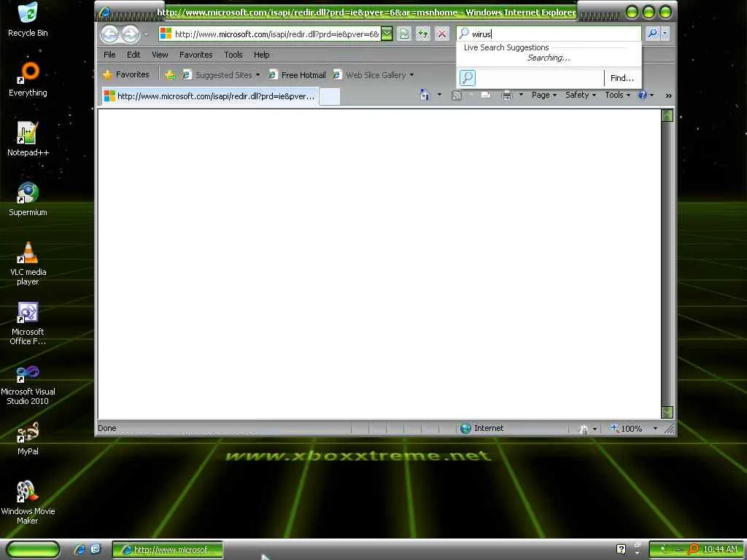Click the blue Help question icon
The image size is (747, 560).
tap(643, 96)
